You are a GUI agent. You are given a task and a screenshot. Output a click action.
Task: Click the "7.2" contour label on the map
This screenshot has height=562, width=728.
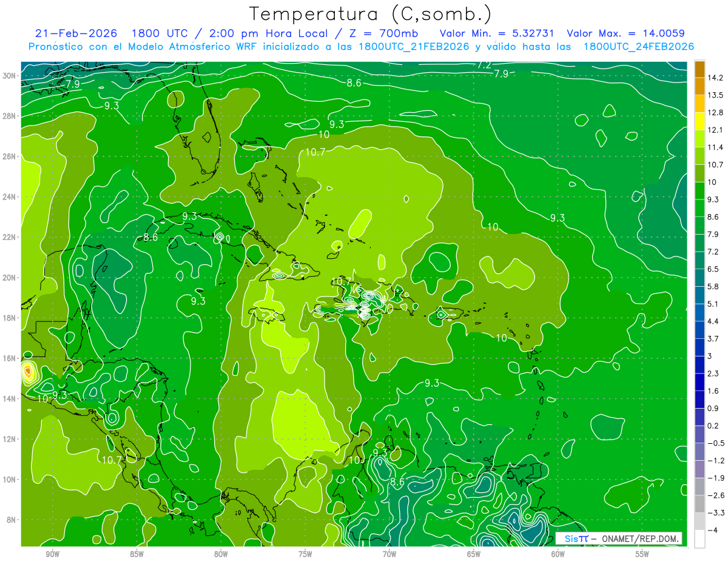click(484, 65)
